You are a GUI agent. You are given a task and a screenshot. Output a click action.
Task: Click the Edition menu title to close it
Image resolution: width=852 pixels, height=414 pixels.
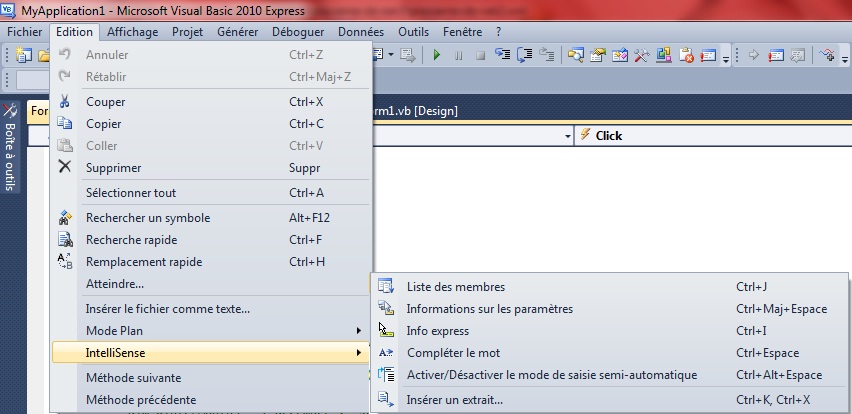(x=74, y=32)
